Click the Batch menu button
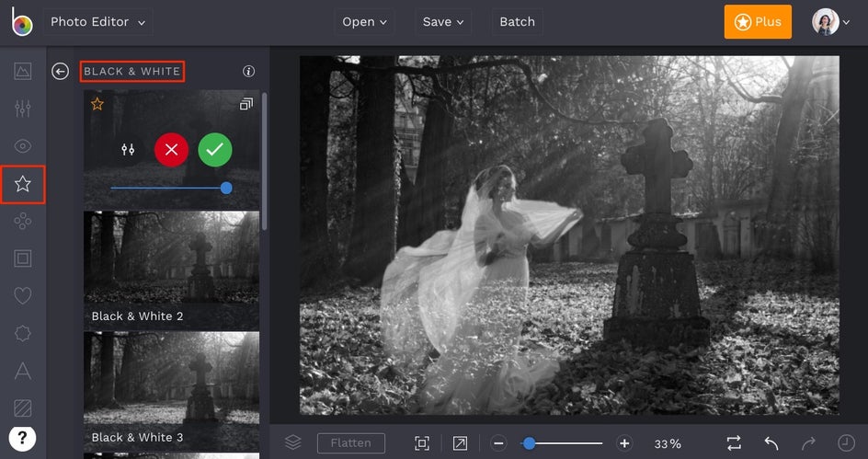 [517, 22]
